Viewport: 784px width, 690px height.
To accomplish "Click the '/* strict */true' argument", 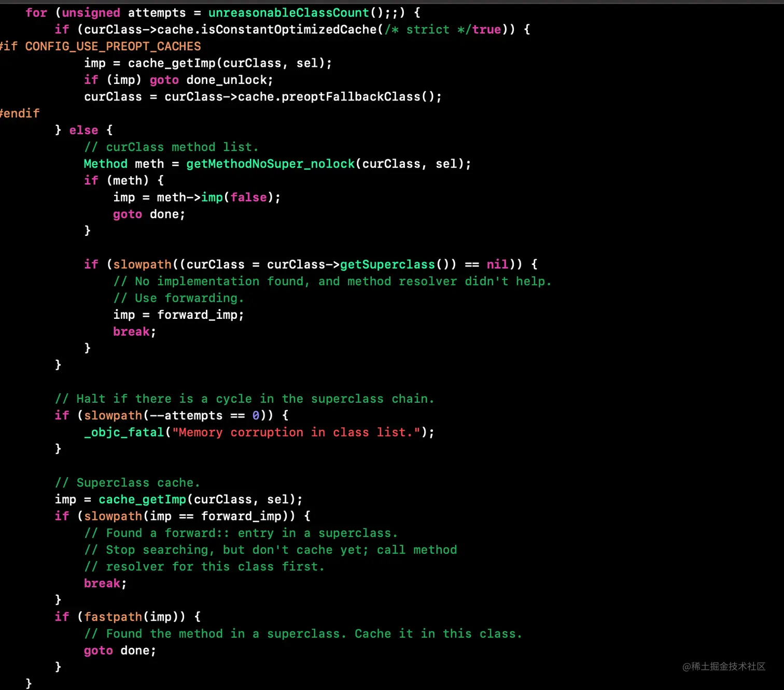I will click(443, 30).
